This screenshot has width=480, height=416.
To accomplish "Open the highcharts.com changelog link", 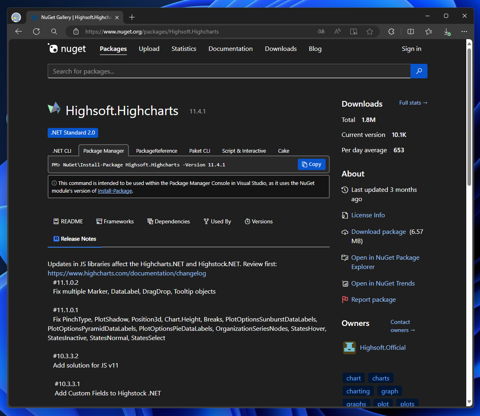I will pyautogui.click(x=127, y=273).
